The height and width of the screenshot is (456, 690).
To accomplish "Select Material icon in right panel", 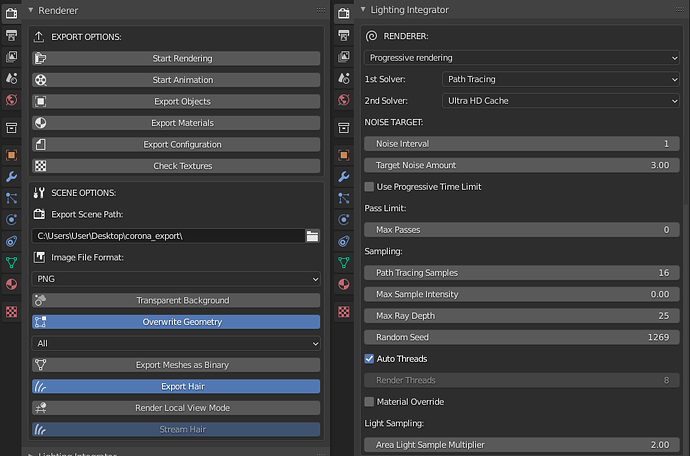I will [x=344, y=284].
